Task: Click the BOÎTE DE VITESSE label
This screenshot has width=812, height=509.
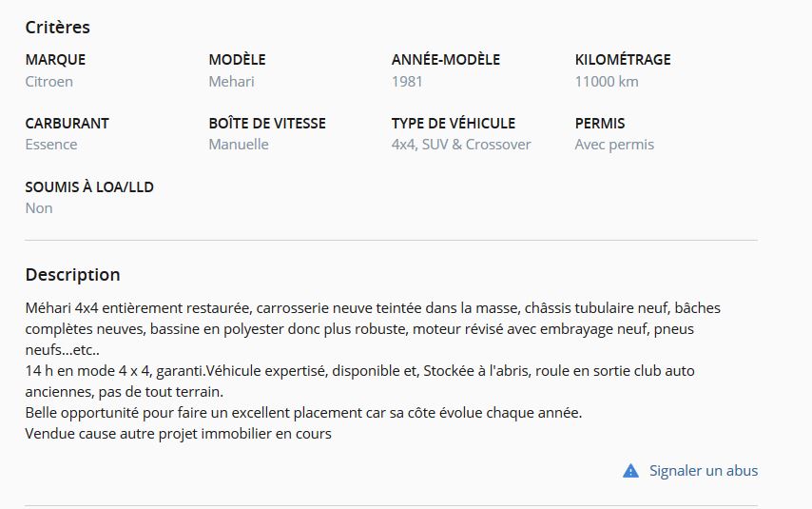Action: pos(267,123)
